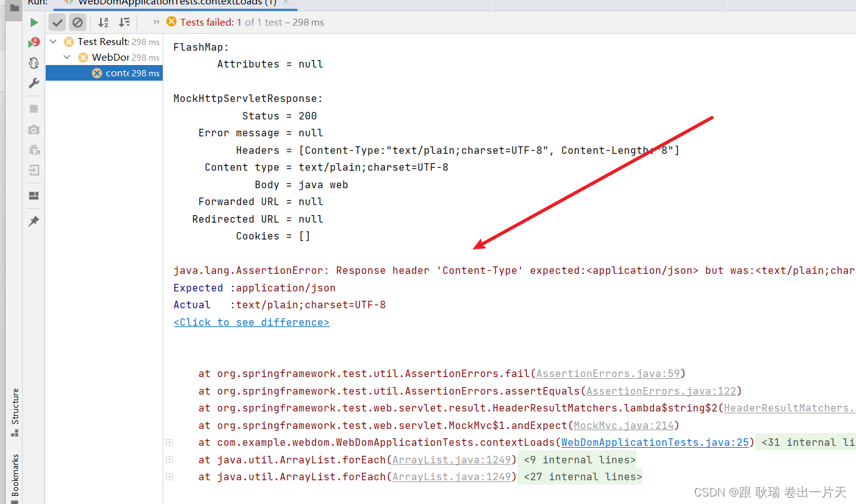Click the java.lang.AssertionError message line

pos(514,271)
